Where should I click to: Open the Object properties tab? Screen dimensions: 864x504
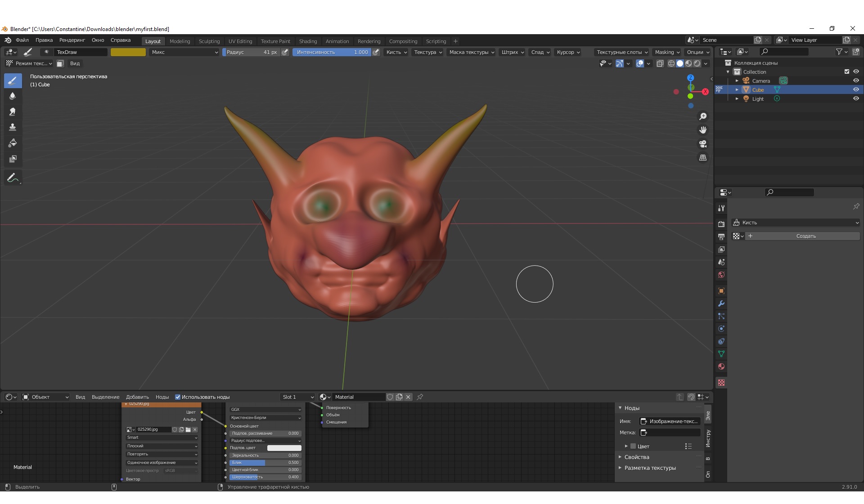click(721, 291)
